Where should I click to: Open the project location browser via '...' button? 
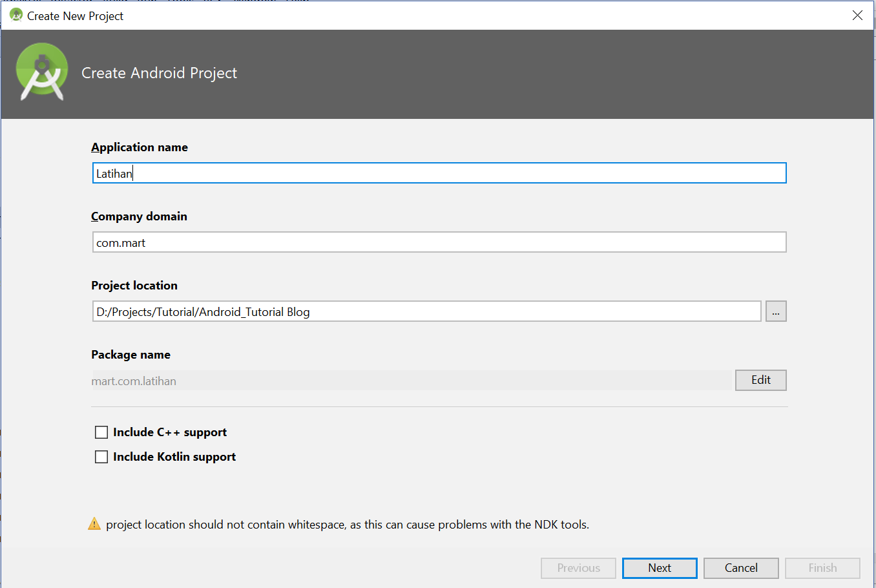click(x=775, y=311)
